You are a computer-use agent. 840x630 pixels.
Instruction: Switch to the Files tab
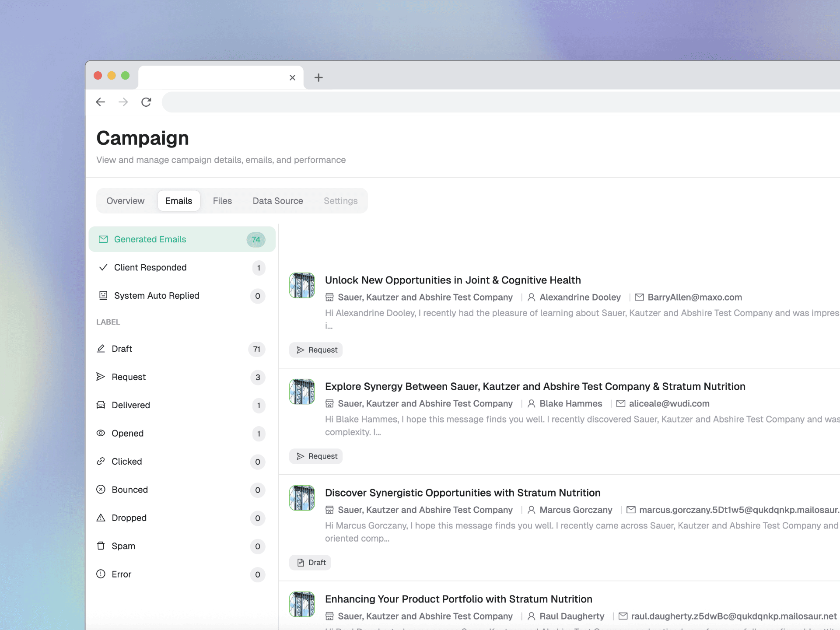(x=222, y=201)
